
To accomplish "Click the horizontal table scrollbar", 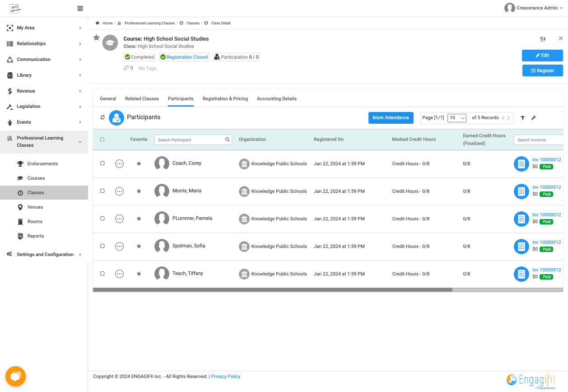I will pos(273,290).
